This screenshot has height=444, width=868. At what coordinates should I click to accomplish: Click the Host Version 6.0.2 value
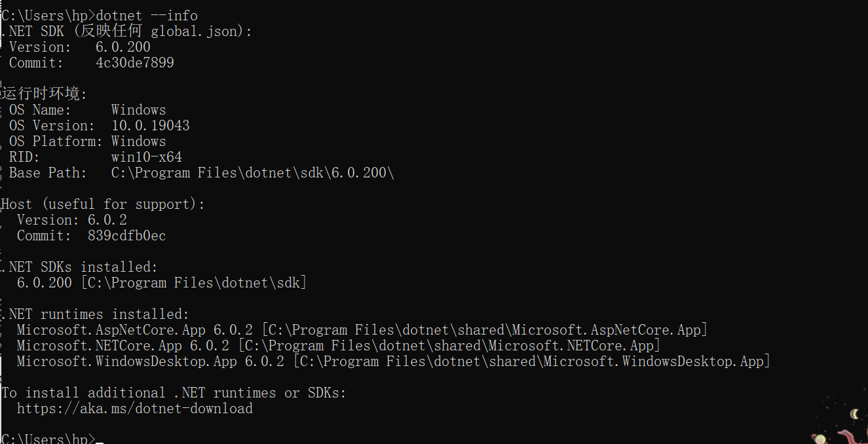click(107, 220)
